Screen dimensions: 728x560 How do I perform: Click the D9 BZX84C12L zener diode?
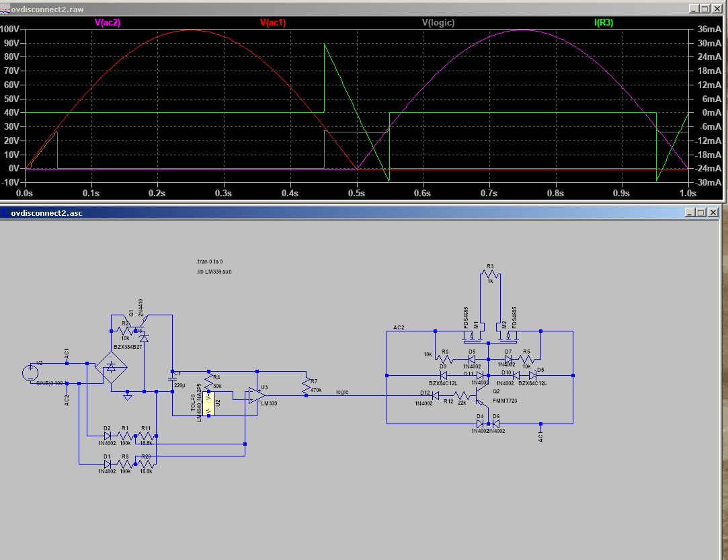(x=444, y=375)
